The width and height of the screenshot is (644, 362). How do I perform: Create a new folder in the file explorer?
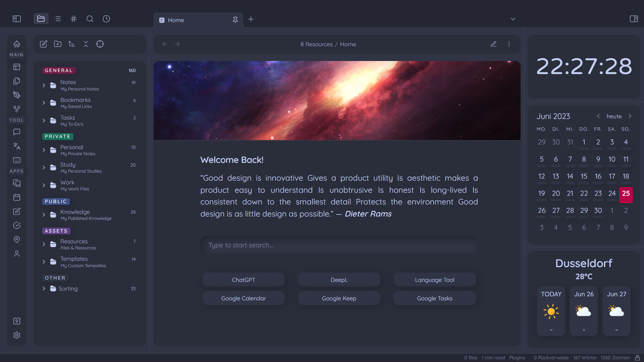tap(57, 44)
